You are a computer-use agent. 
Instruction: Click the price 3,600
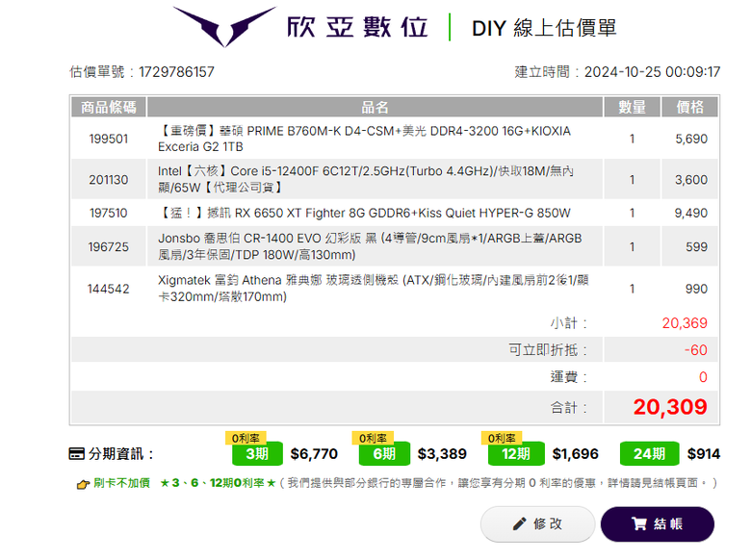[691, 180]
